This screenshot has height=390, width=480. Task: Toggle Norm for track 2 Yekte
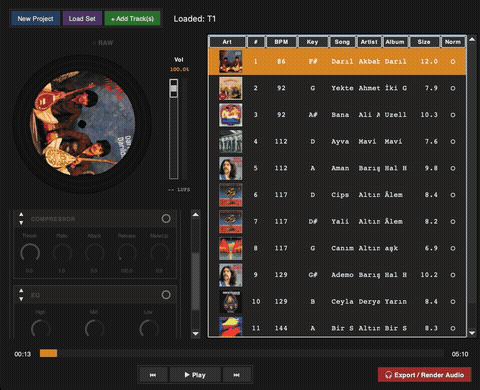tap(453, 88)
